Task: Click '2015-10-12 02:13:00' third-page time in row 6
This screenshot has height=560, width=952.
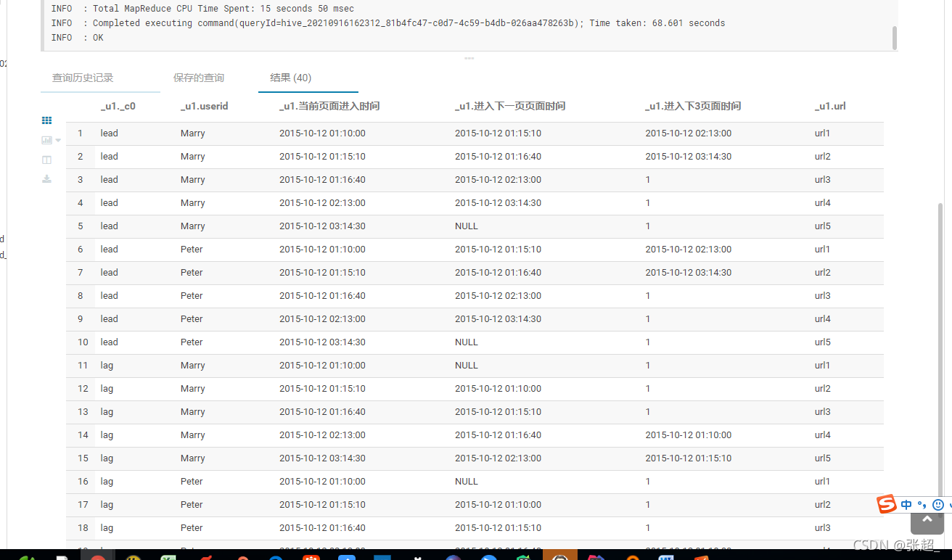Action: [688, 250]
